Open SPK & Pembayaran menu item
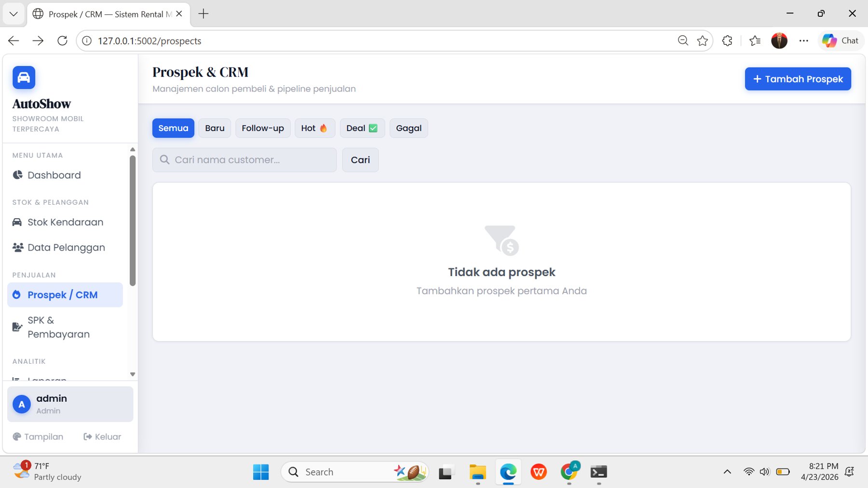868x488 pixels. 58,327
